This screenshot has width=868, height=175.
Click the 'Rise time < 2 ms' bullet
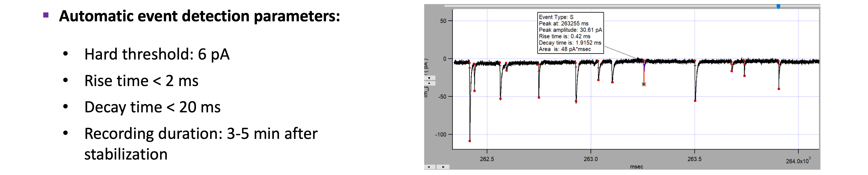[x=141, y=81]
